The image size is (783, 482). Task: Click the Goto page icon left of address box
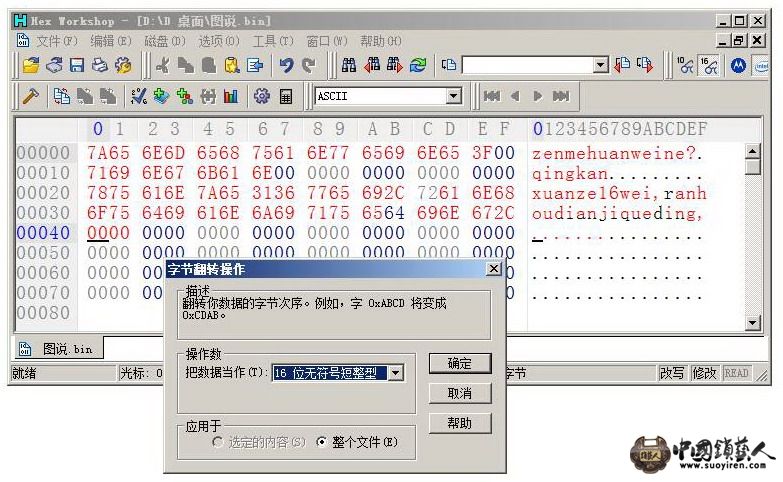click(449, 65)
